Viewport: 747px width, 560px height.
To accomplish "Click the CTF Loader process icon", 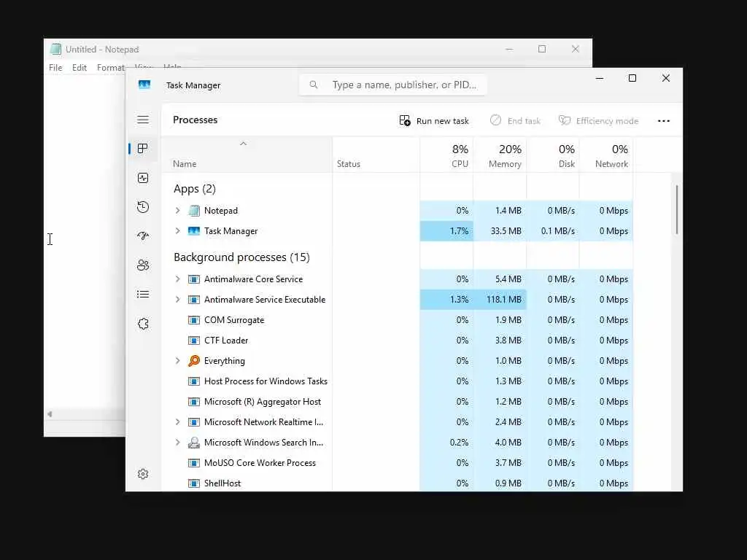I will click(x=194, y=341).
